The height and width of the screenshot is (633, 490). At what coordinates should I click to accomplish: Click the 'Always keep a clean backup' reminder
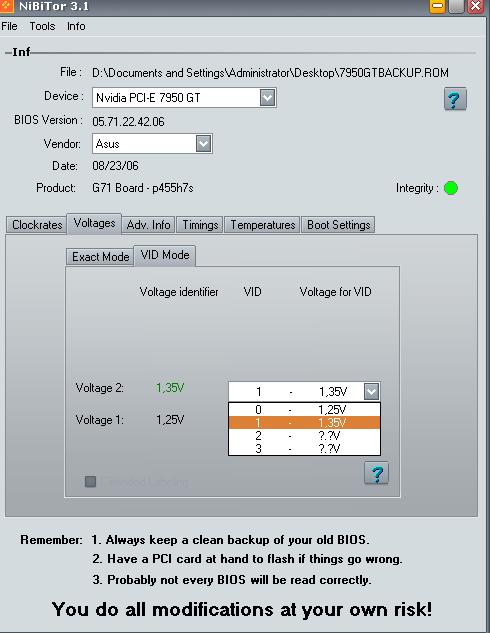[230, 540]
